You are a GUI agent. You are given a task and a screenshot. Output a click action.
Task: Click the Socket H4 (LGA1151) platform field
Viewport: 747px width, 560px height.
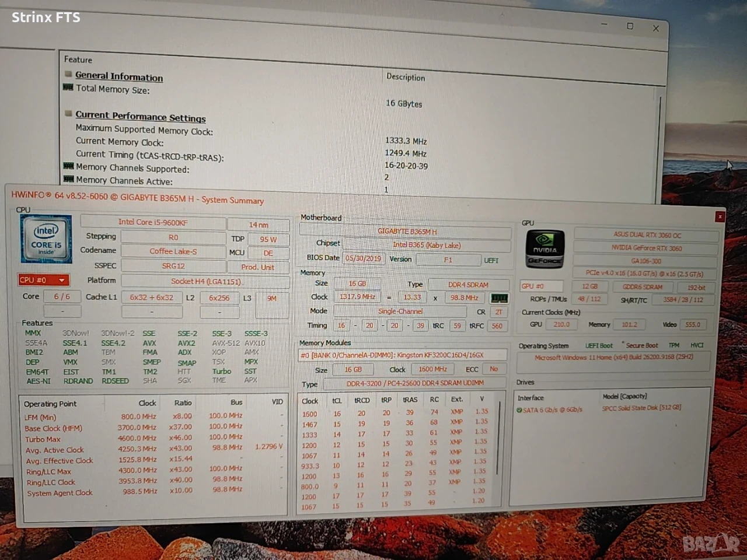click(x=205, y=282)
